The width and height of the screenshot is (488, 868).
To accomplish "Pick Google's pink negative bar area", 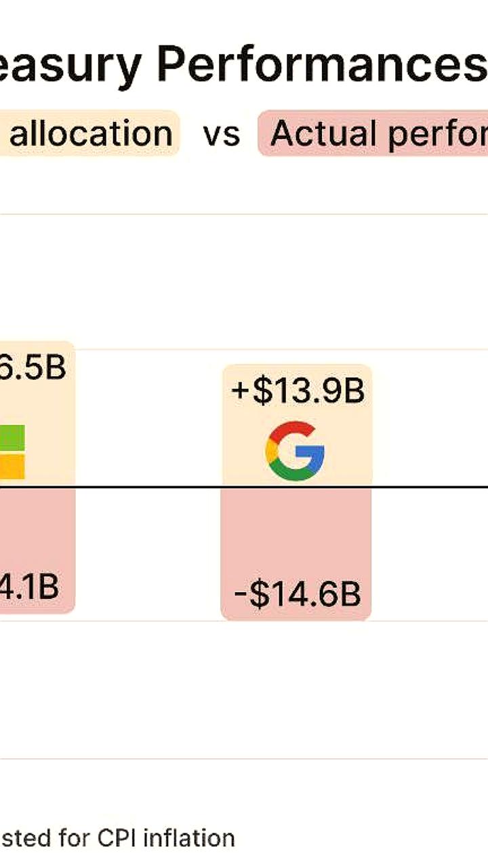I will 296,553.
